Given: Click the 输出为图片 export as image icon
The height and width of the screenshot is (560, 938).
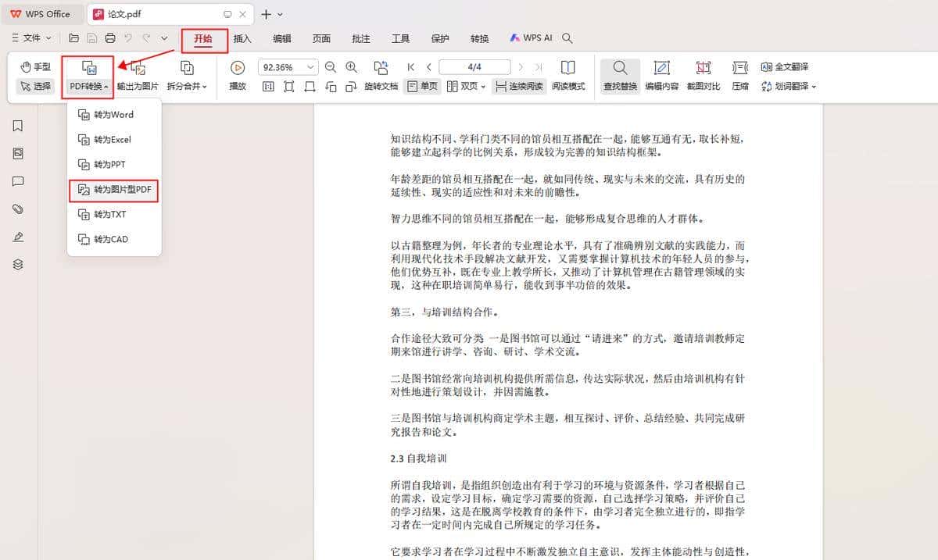Looking at the screenshot, I should [x=137, y=74].
